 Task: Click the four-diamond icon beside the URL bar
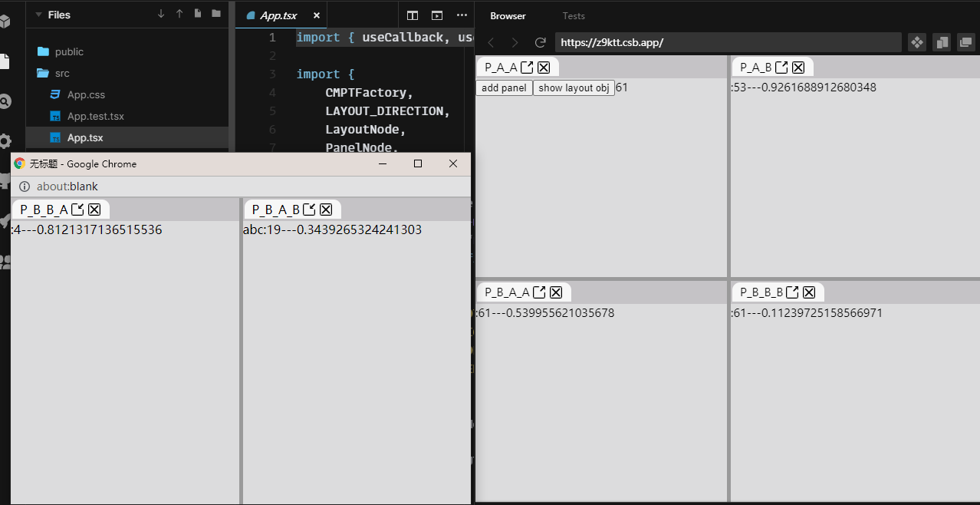click(917, 42)
